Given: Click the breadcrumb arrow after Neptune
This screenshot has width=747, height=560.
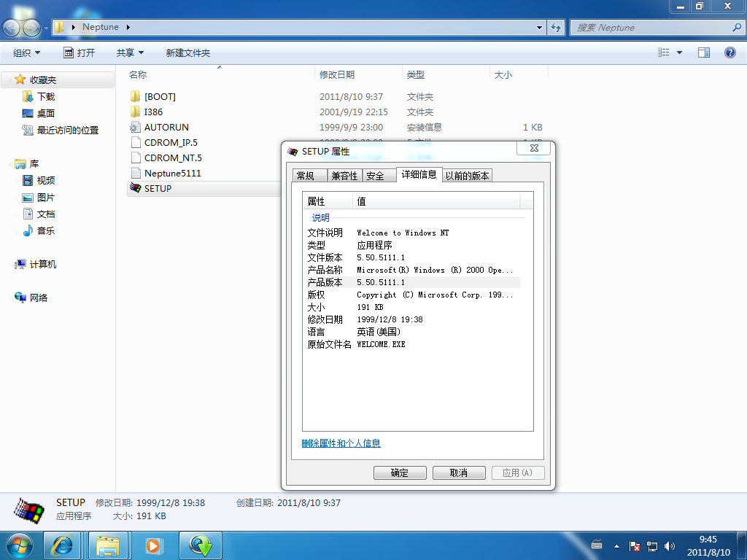Looking at the screenshot, I should 128,27.
